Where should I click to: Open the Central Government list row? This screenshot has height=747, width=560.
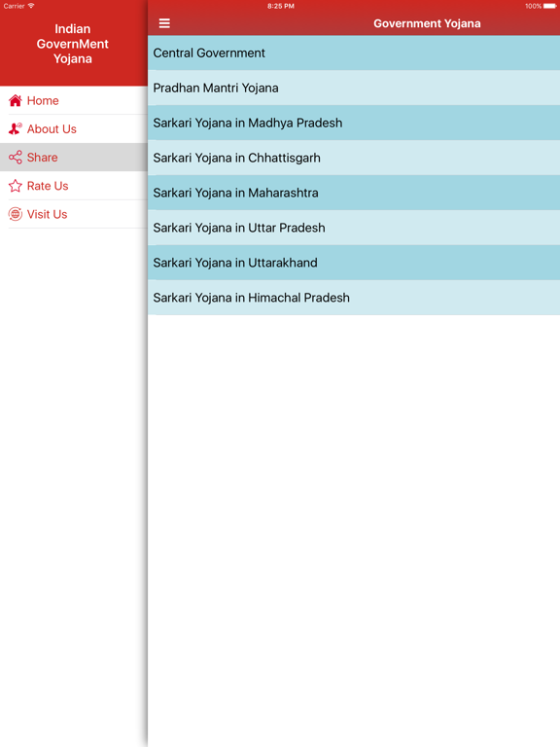[x=354, y=53]
